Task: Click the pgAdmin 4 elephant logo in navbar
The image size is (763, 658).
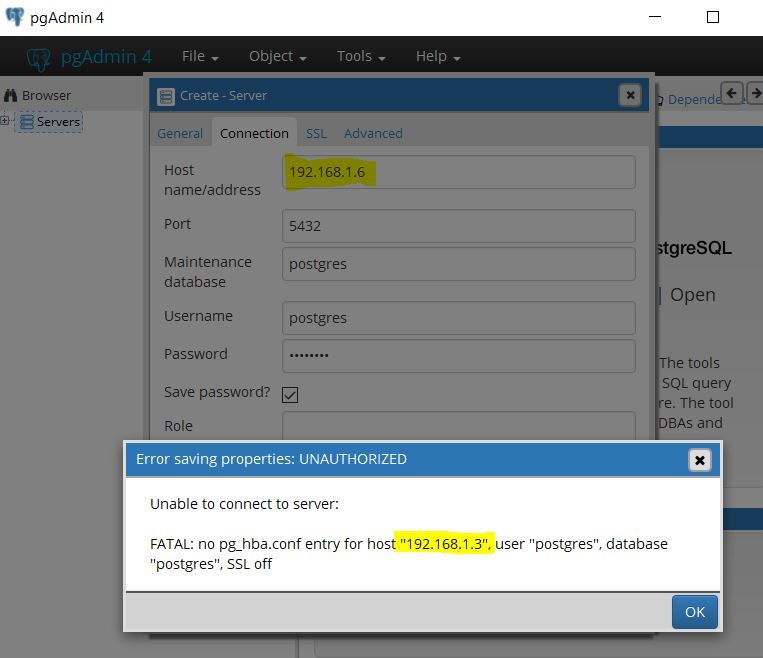Action: 38,59
